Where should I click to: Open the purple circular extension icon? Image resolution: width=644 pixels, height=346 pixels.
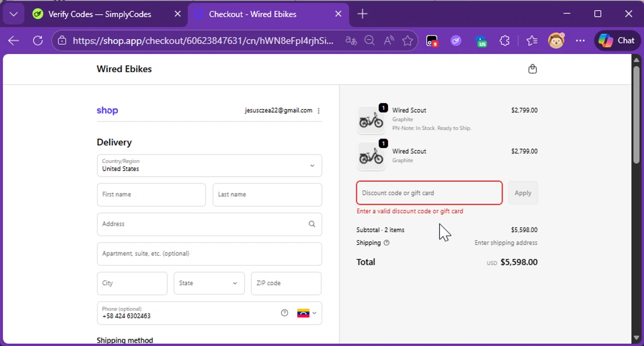tap(456, 41)
